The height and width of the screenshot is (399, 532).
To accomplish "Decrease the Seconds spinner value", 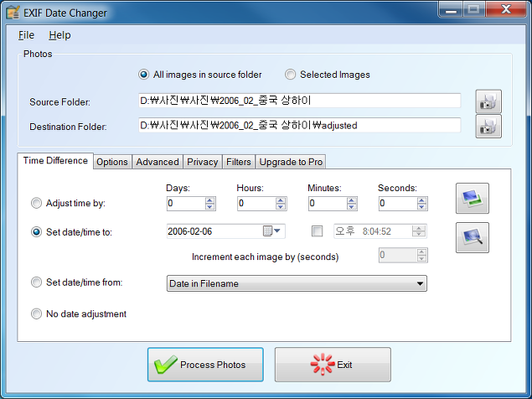I will coord(421,206).
